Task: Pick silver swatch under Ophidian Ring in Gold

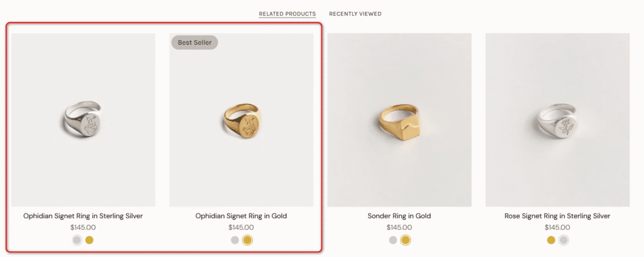Action: pos(235,240)
